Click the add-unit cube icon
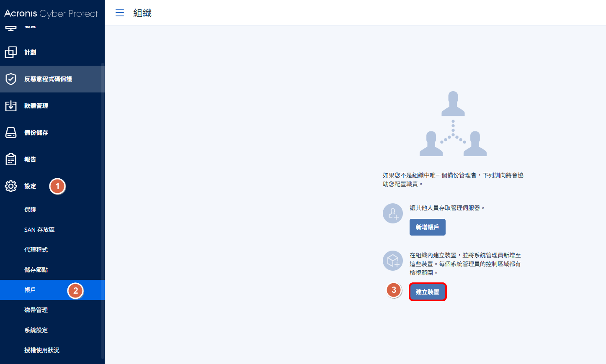Image resolution: width=606 pixels, height=364 pixels. 393,261
